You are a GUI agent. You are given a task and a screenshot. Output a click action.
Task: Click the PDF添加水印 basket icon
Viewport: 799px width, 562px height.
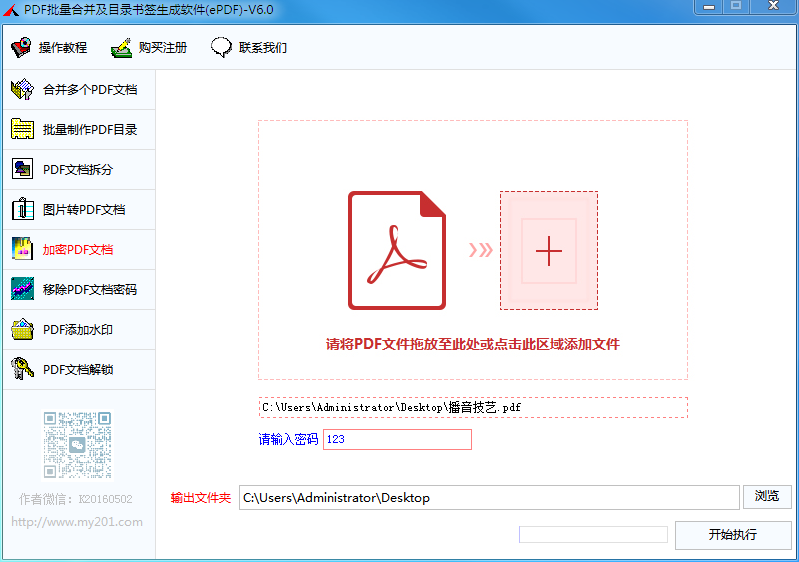22,329
